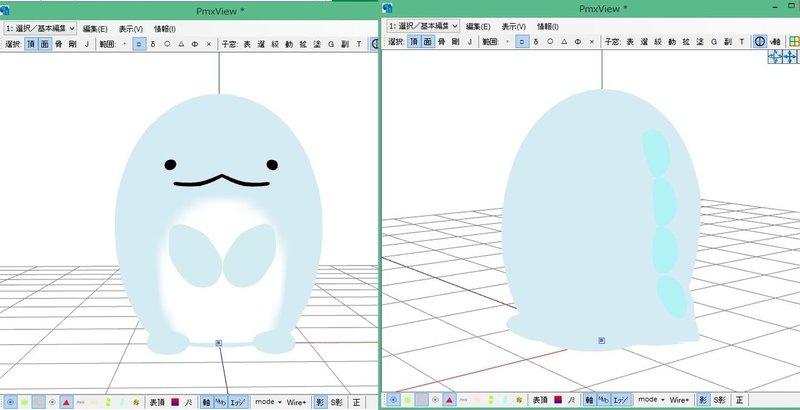Select circle range mode in left window
Image resolution: width=800 pixels, height=410 pixels.
point(167,44)
